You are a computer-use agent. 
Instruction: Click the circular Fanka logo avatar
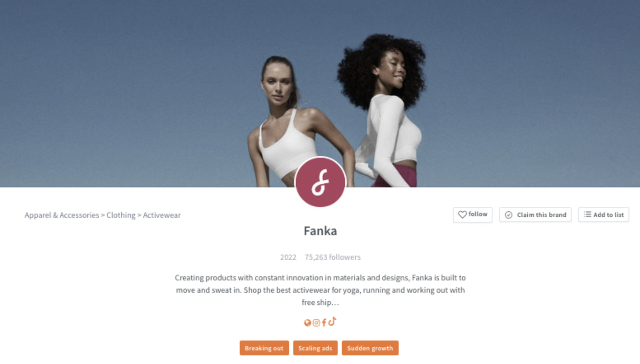pyautogui.click(x=320, y=182)
